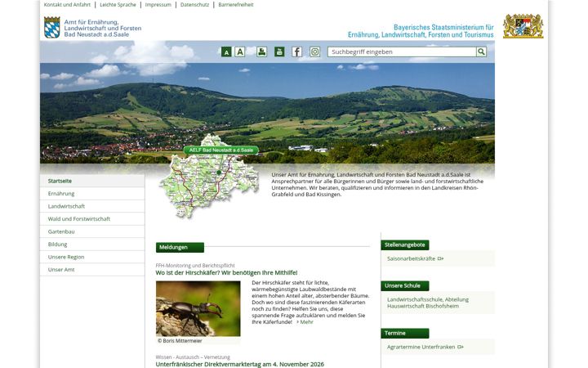Click the Wissen - Austausch - Vernetzung caption

point(193,357)
